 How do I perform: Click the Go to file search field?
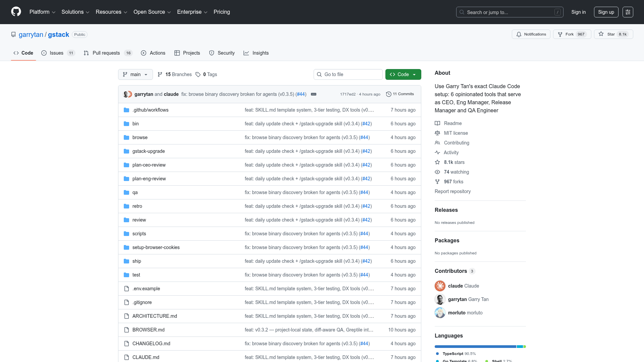tap(348, 74)
